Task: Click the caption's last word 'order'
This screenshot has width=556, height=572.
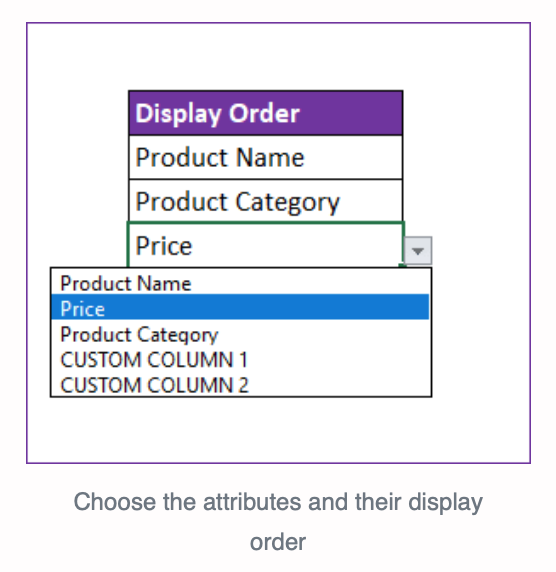Action: (278, 542)
